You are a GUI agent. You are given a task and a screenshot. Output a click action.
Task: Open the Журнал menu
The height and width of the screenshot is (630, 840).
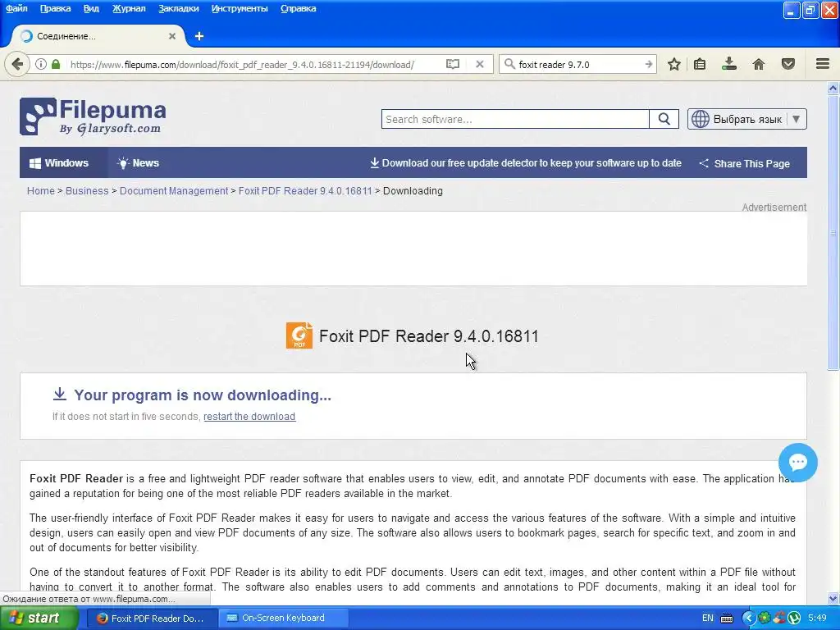point(129,8)
